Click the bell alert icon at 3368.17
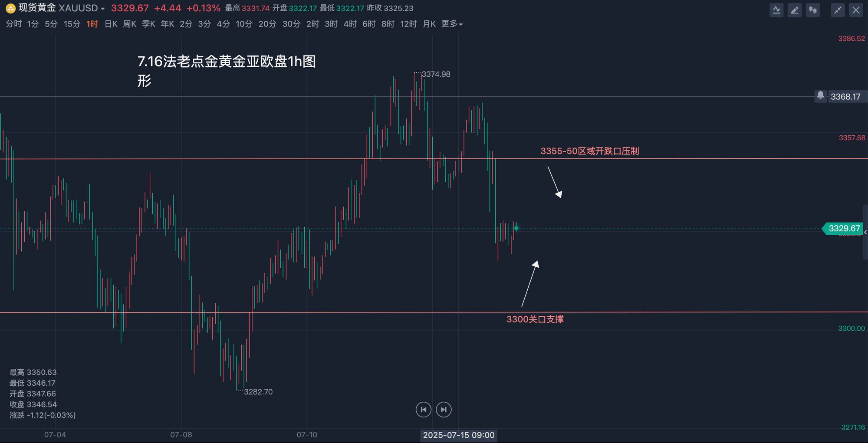 [x=820, y=95]
